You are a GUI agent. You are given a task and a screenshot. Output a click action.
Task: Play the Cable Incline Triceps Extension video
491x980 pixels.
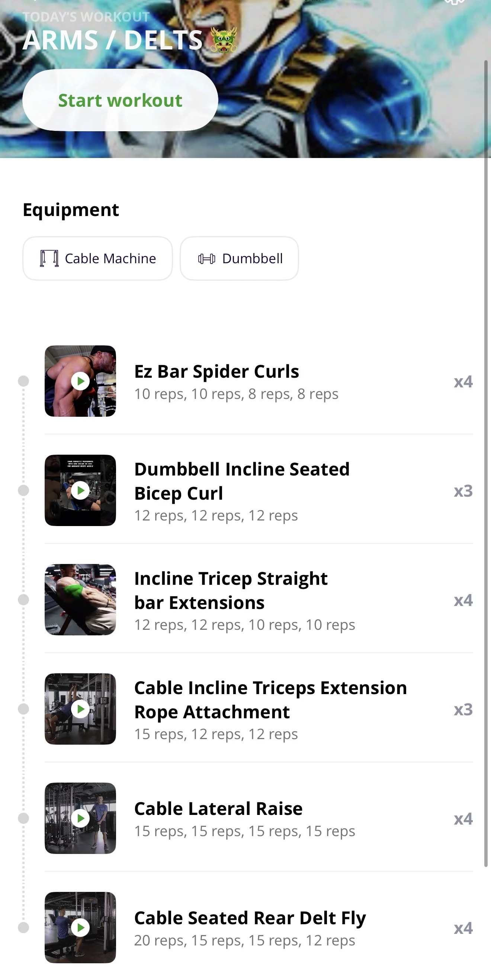[80, 709]
